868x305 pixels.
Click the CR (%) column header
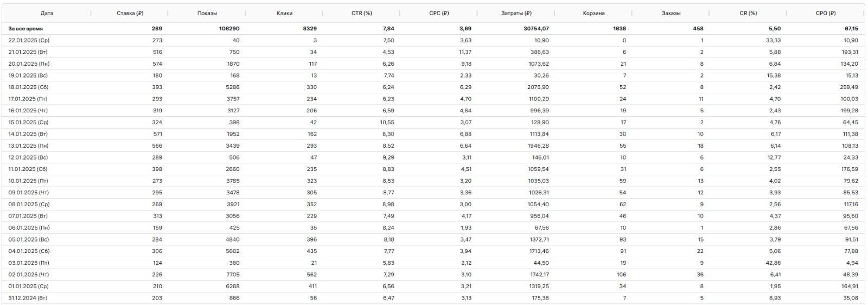(749, 13)
